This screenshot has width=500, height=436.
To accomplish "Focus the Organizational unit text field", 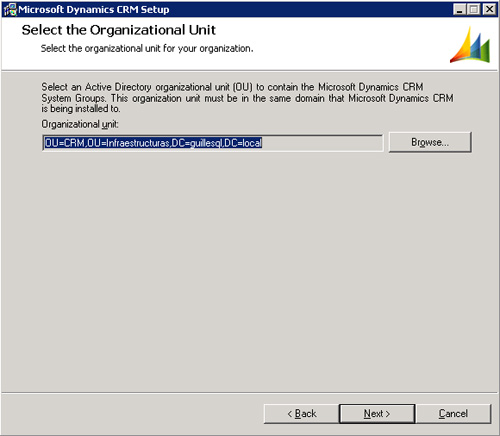I will (213, 143).
